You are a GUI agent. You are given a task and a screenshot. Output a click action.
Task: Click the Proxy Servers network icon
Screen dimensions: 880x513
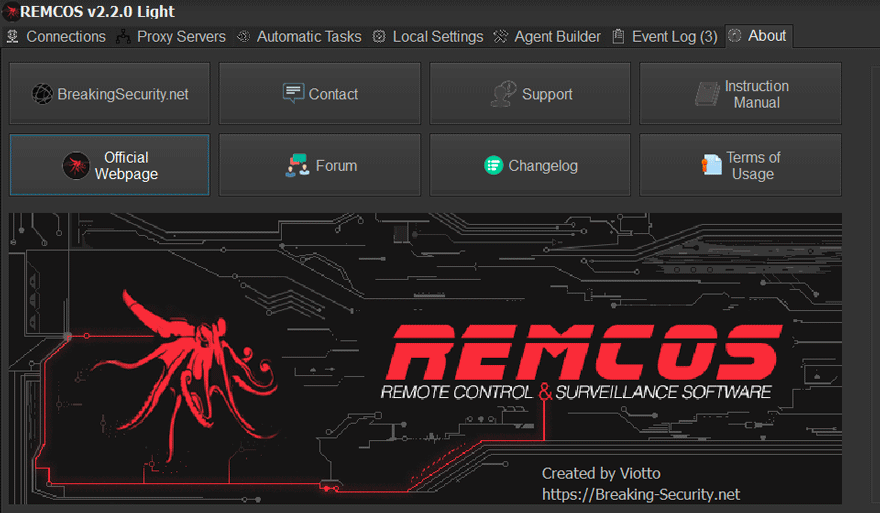[x=123, y=37]
